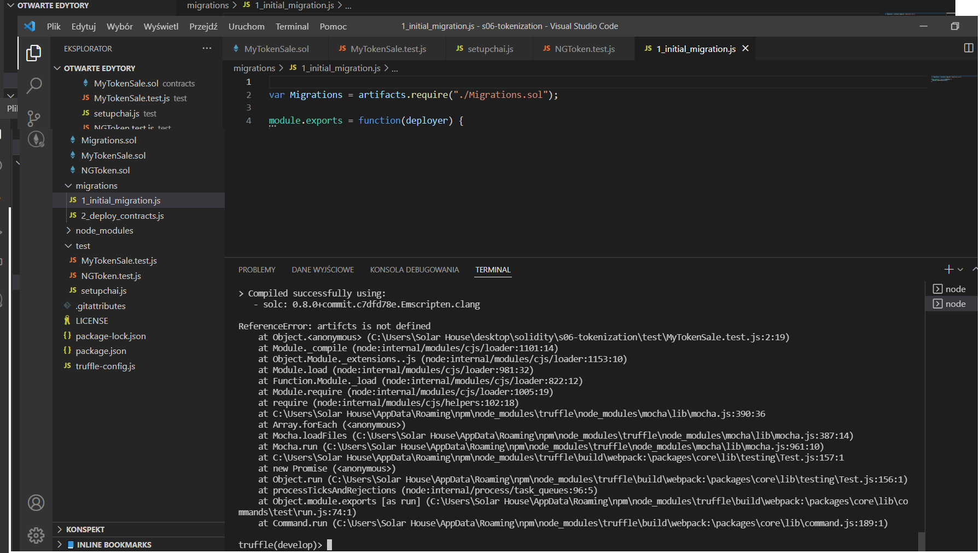This screenshot has width=980, height=553.
Task: Open setupchai.js in test folder
Action: [x=103, y=290]
